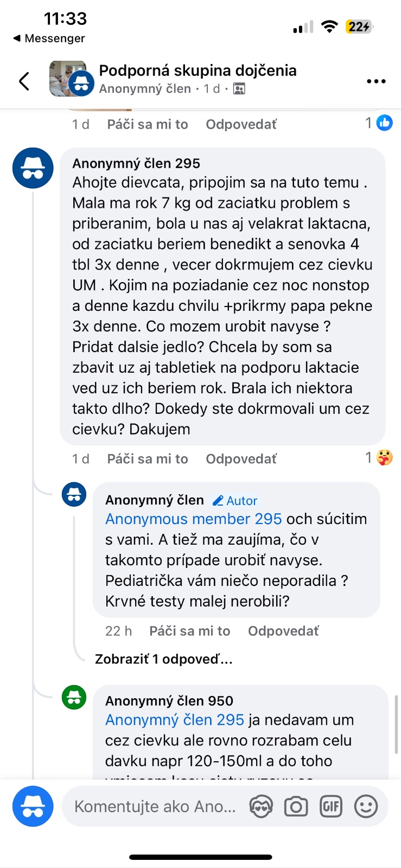Return to Messenger via status bar link
Image resolution: width=401 pixels, height=868 pixels.
point(49,39)
